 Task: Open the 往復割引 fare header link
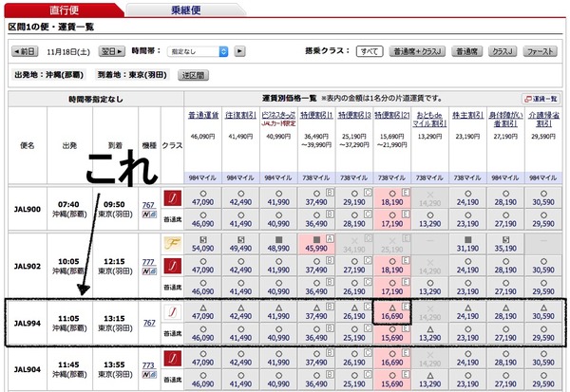(x=240, y=115)
